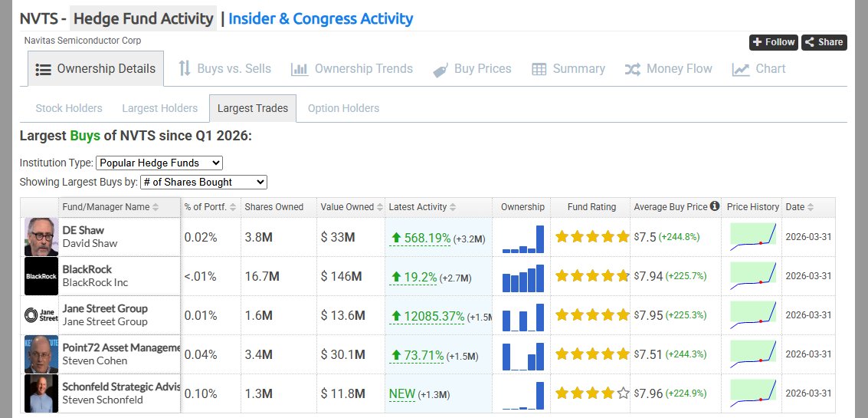Click the Summary table icon
The height and width of the screenshot is (418, 868).
539,69
